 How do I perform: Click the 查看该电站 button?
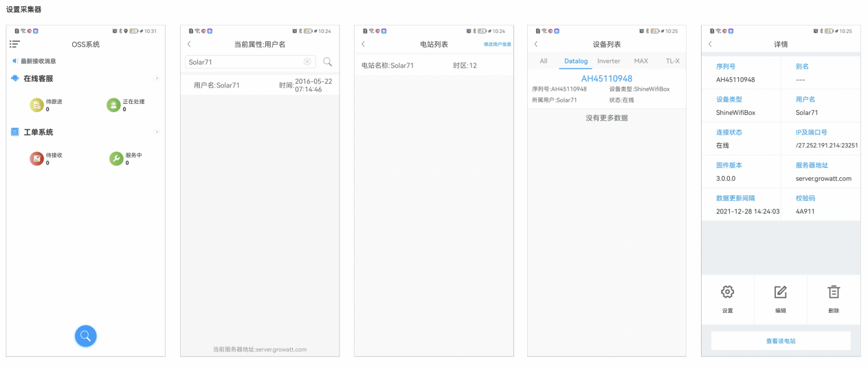(780, 341)
